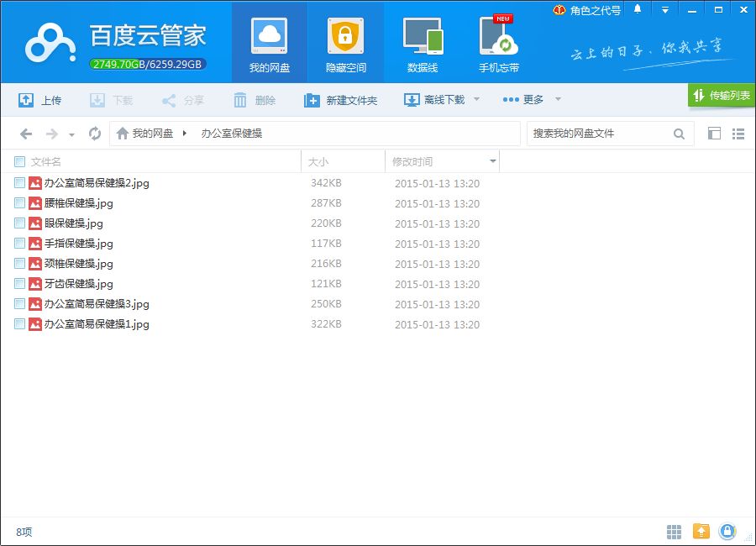This screenshot has height=546, width=756.
Task: Click the notification bell icon
Action: click(x=638, y=9)
